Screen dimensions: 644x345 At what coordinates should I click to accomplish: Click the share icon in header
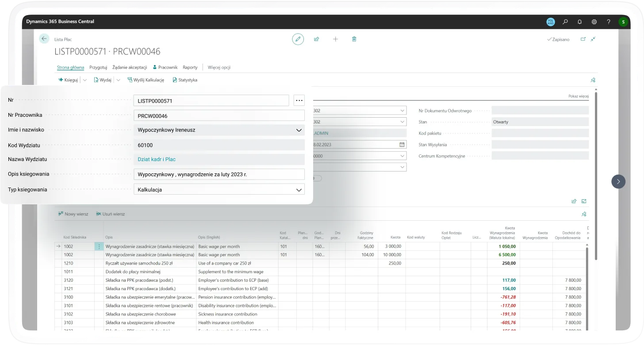[x=317, y=39]
